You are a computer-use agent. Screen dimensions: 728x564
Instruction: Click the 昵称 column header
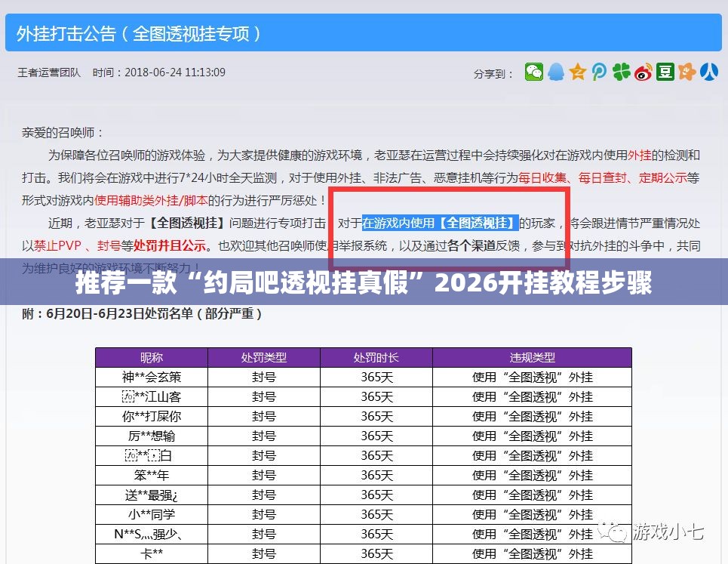(x=152, y=357)
